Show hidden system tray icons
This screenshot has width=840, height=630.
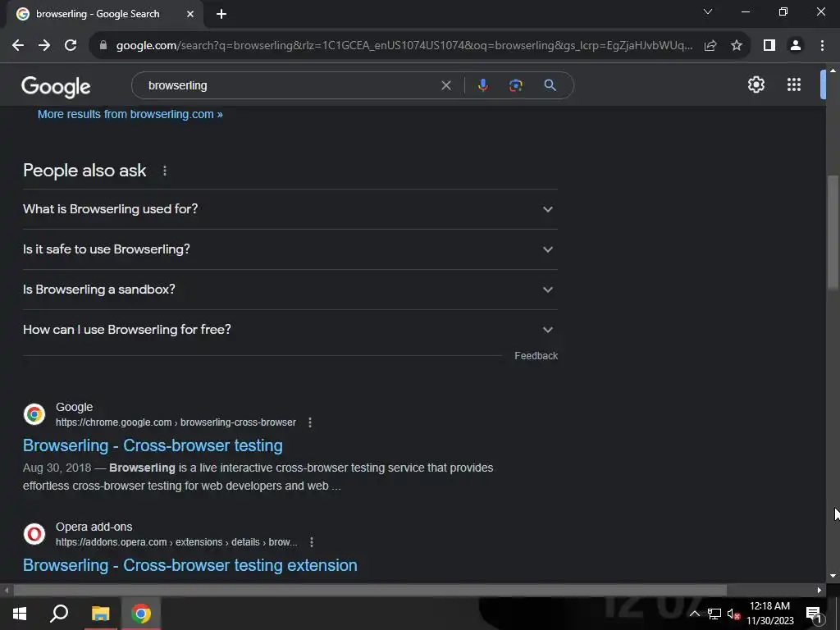tap(694, 614)
